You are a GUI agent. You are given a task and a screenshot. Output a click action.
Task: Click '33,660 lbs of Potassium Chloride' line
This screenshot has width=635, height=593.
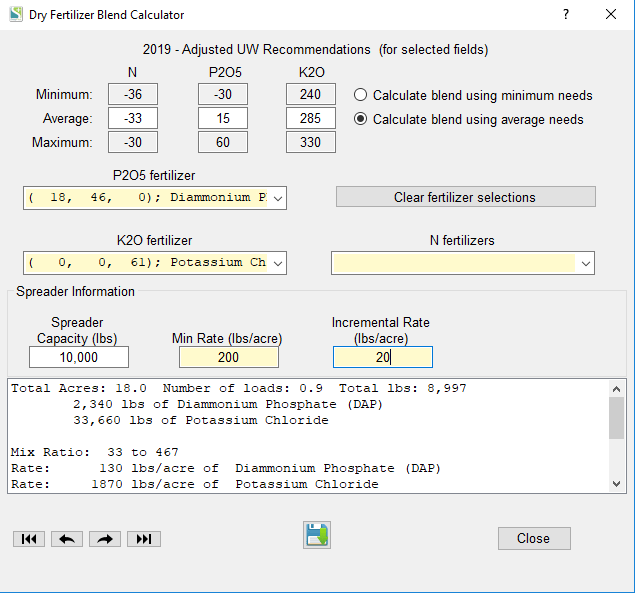coord(201,420)
